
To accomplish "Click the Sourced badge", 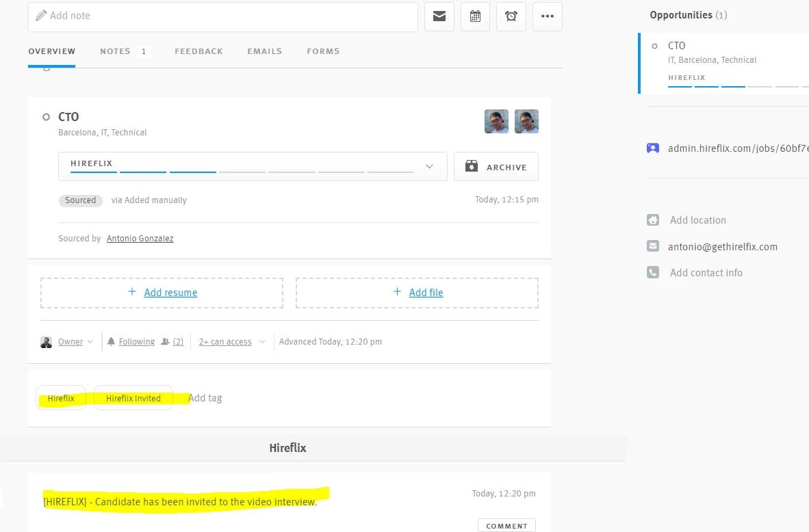I will point(81,200).
